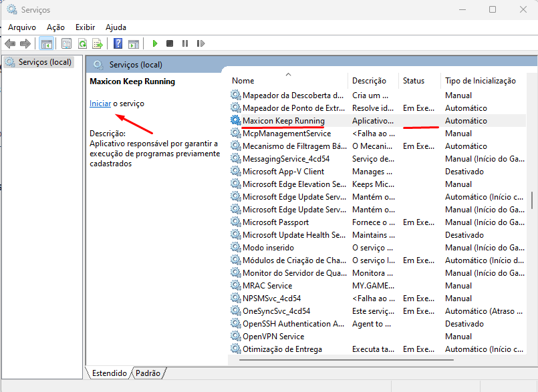Click the Serviços app icon in title bar
Screen dimensions: 538x392
pyautogui.click(x=12, y=9)
